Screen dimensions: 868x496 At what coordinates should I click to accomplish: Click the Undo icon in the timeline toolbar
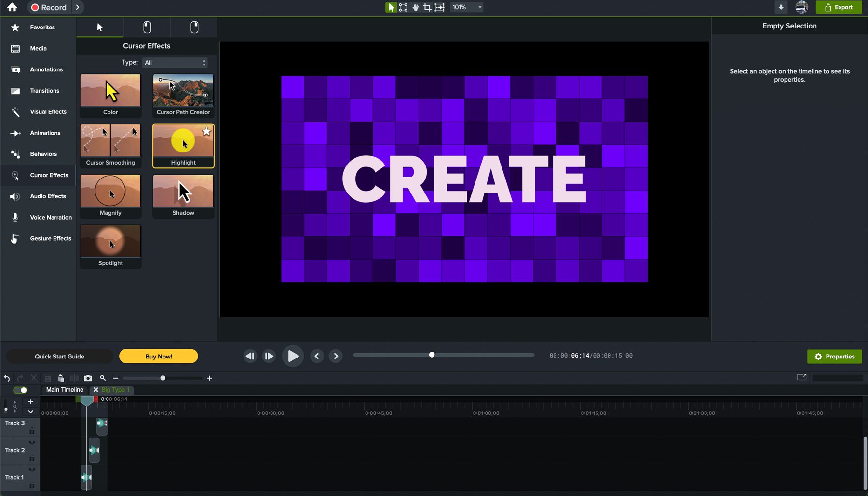pyautogui.click(x=6, y=378)
